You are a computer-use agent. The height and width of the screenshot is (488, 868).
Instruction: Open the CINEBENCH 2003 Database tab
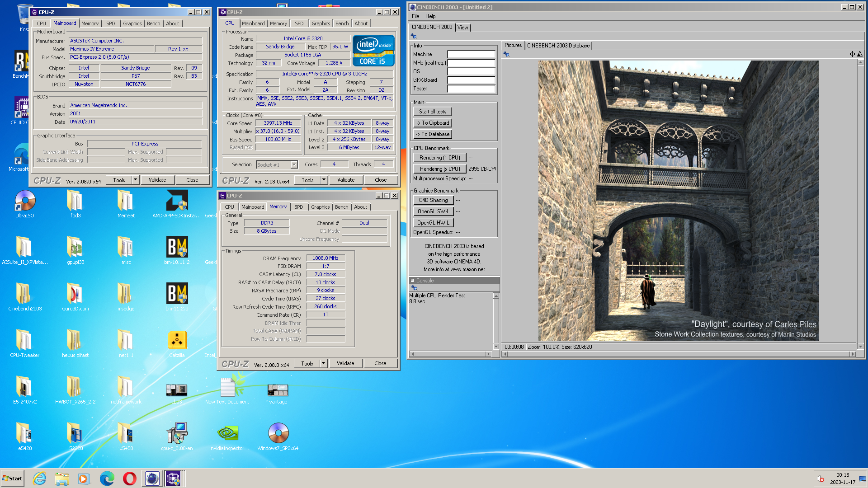pos(558,46)
